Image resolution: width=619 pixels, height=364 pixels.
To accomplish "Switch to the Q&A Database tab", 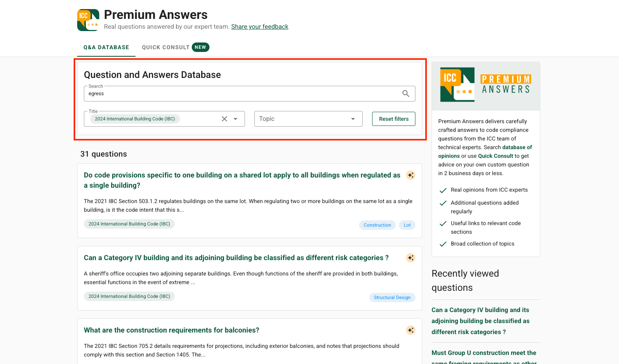I will (106, 47).
